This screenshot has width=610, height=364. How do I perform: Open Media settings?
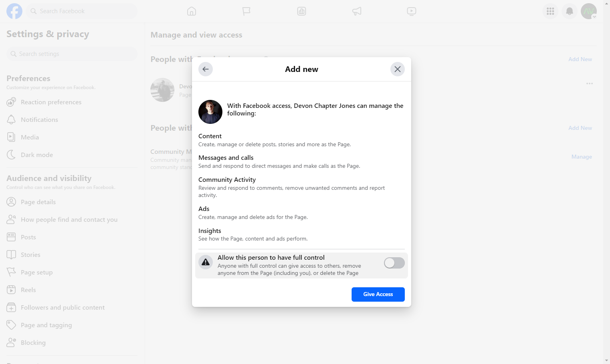click(72, 137)
